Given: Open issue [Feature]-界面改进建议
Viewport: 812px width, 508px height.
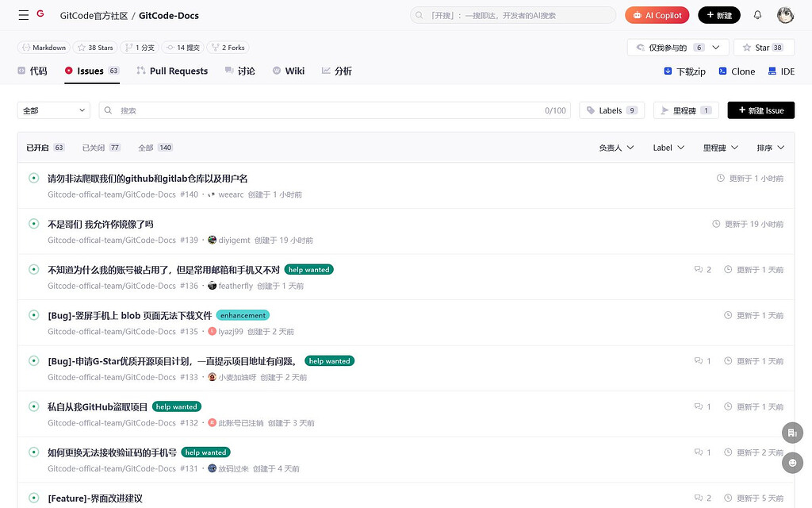Looking at the screenshot, I should [x=95, y=498].
